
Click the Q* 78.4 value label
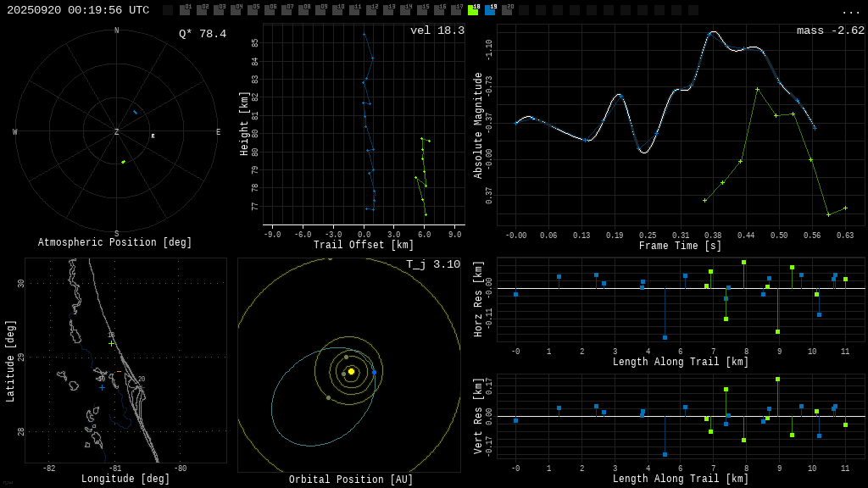(202, 34)
